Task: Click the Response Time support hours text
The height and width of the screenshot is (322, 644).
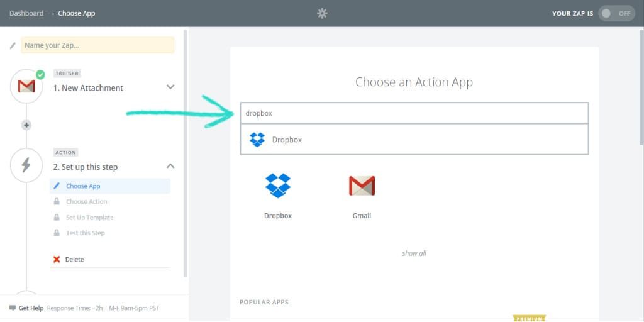Action: 103,308
